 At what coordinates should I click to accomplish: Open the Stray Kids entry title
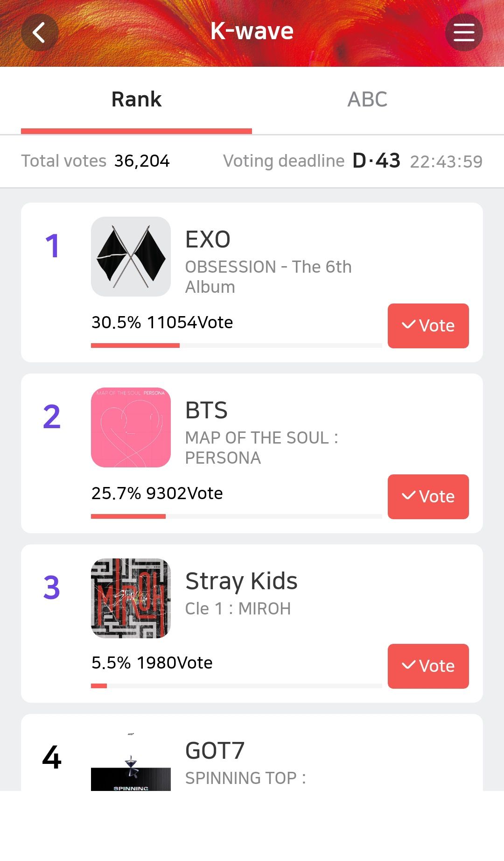click(241, 581)
